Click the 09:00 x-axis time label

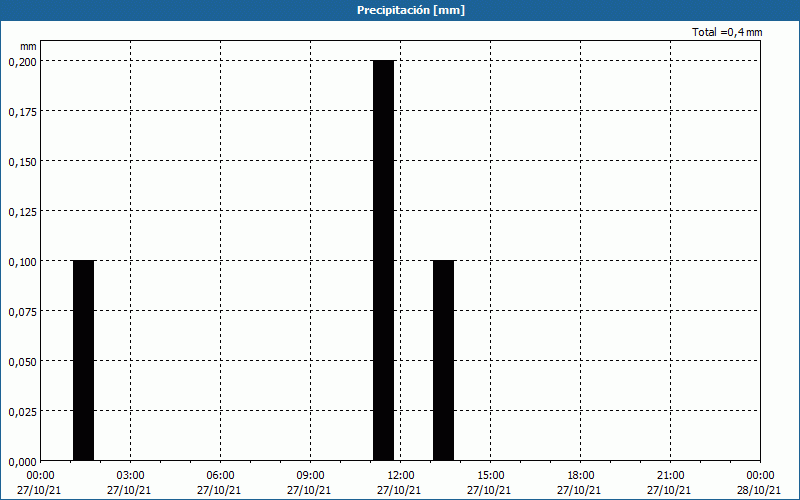(x=311, y=476)
